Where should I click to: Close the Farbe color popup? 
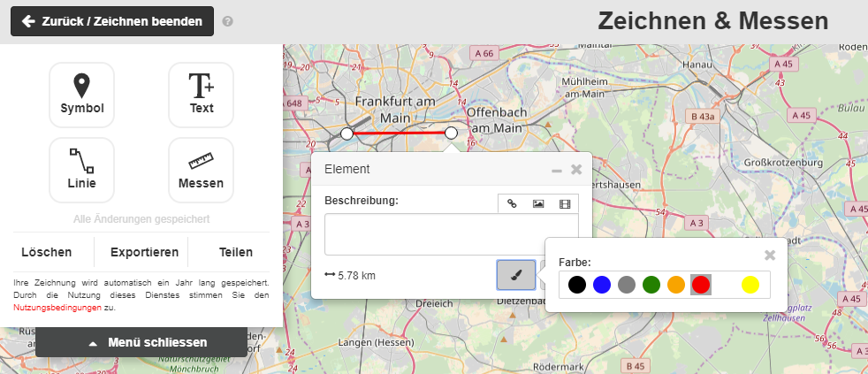pyautogui.click(x=770, y=255)
